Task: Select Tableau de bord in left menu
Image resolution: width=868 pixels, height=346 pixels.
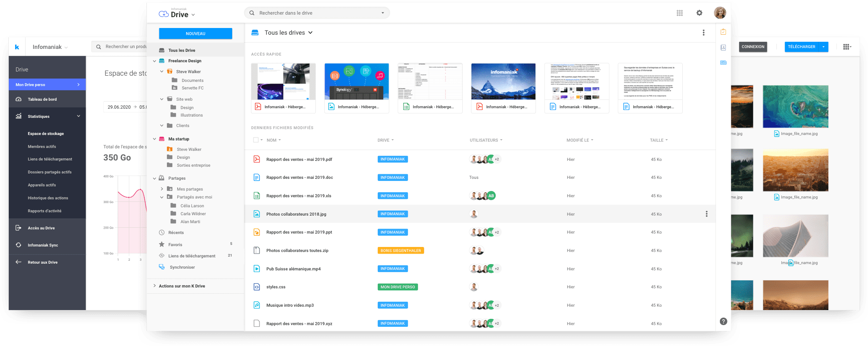Action: coord(42,99)
